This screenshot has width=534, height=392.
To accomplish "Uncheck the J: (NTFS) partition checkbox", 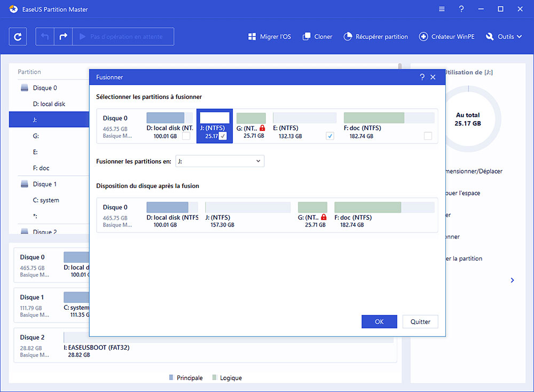I will [x=223, y=136].
